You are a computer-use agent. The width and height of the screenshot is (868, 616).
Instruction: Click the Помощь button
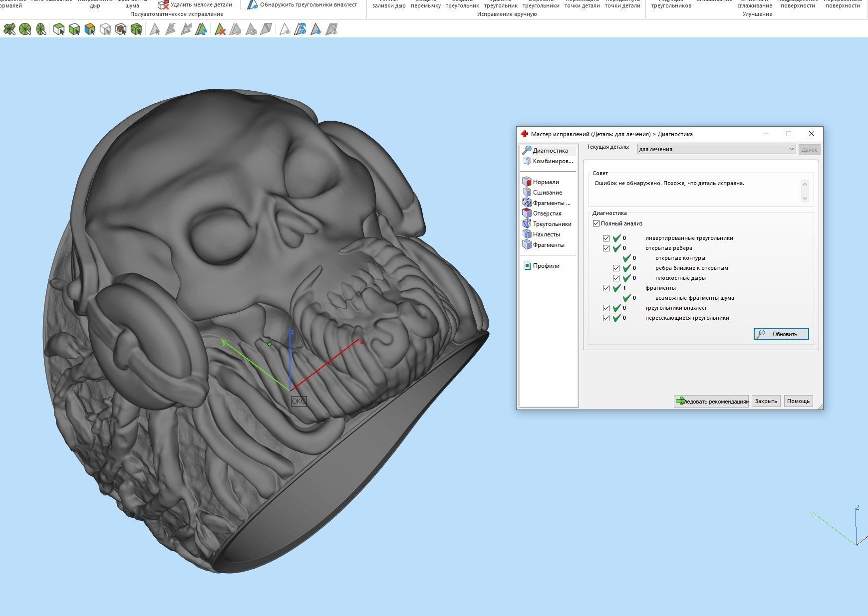click(x=798, y=401)
